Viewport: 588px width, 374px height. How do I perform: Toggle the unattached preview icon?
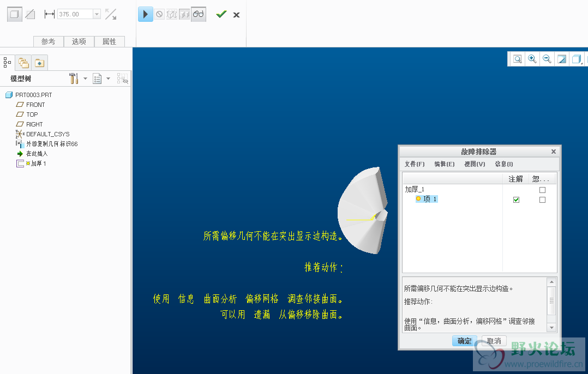pyautogui.click(x=172, y=14)
